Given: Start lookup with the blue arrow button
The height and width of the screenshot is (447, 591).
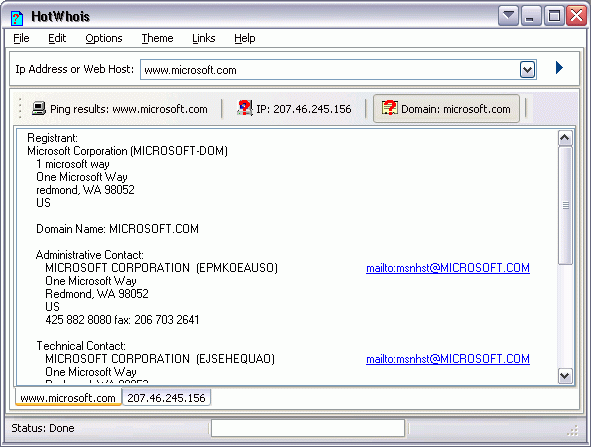Looking at the screenshot, I should click(x=559, y=68).
